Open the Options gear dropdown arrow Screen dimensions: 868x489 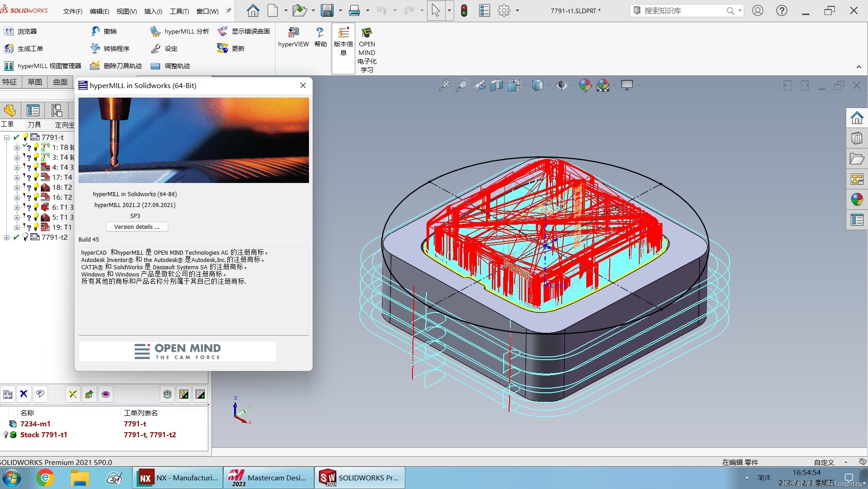517,10
